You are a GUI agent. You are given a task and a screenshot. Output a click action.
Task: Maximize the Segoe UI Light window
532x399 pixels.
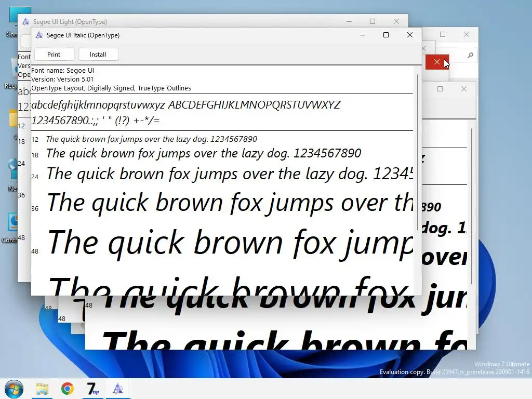[372, 21]
